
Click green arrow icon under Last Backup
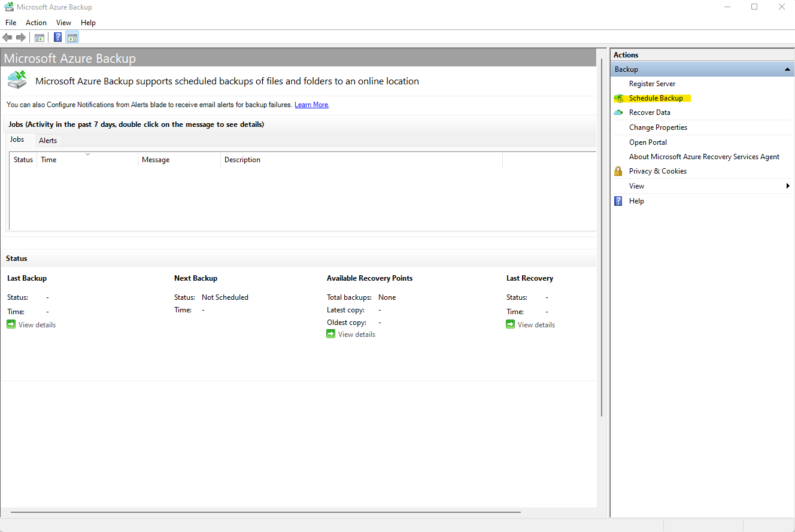11,324
